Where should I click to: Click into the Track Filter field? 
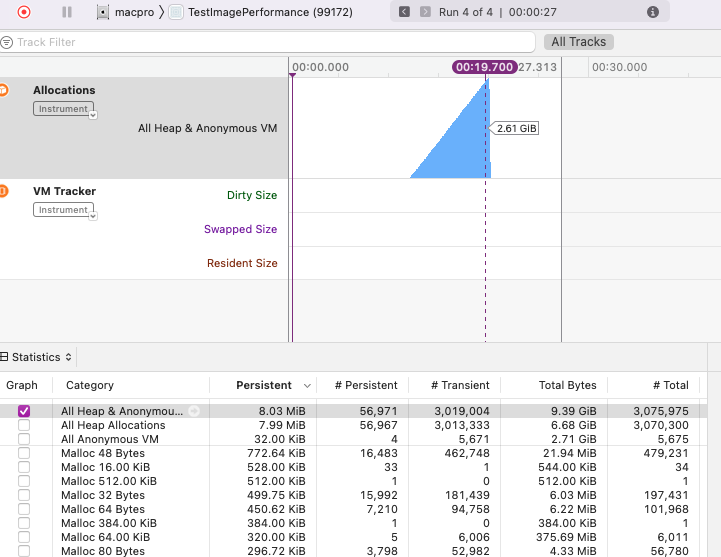tap(268, 42)
